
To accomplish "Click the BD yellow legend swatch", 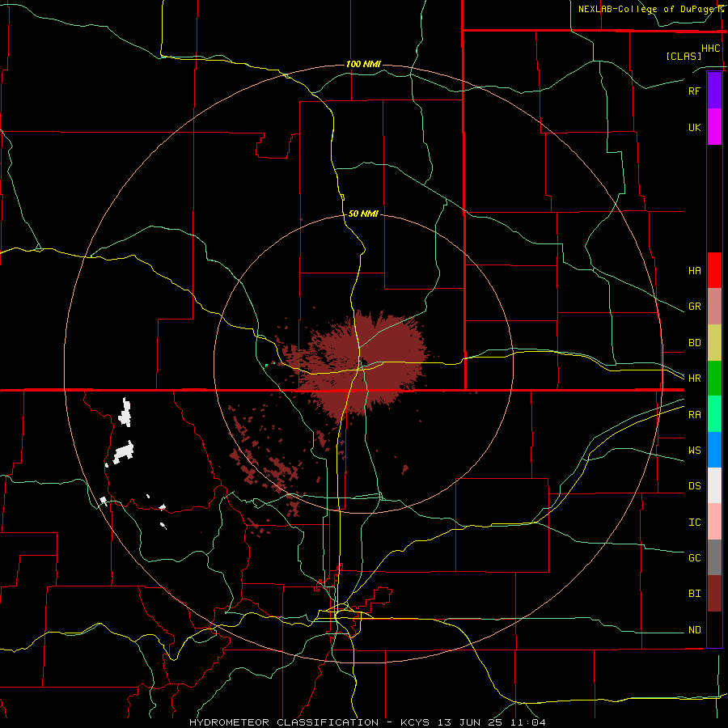I will [x=714, y=343].
